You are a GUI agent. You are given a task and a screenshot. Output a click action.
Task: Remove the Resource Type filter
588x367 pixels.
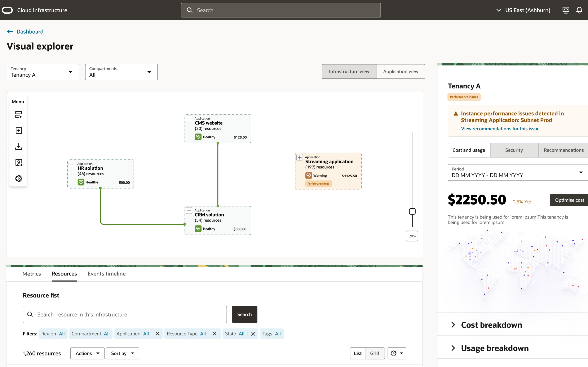(x=214, y=334)
